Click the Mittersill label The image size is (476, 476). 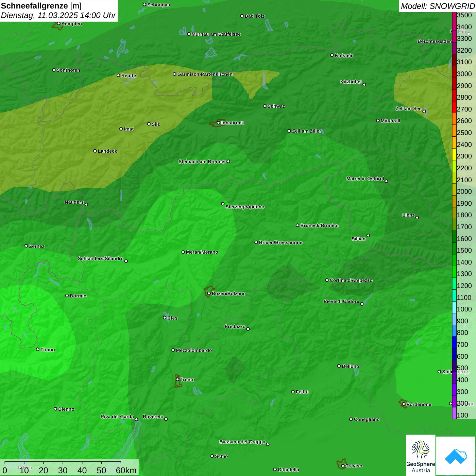pyautogui.click(x=390, y=121)
